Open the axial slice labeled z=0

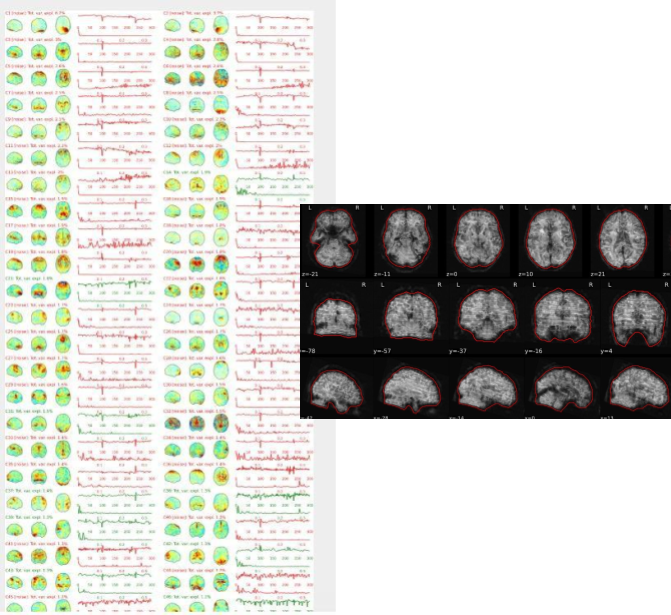[x=476, y=237]
